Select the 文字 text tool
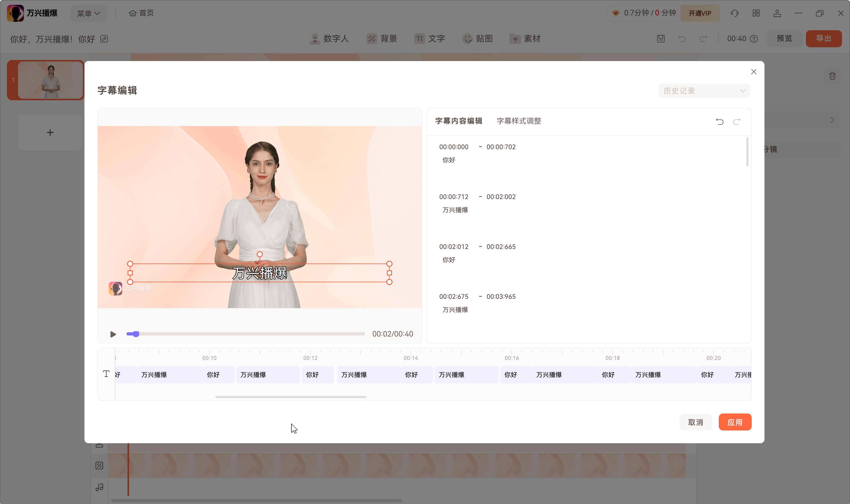 tap(429, 39)
